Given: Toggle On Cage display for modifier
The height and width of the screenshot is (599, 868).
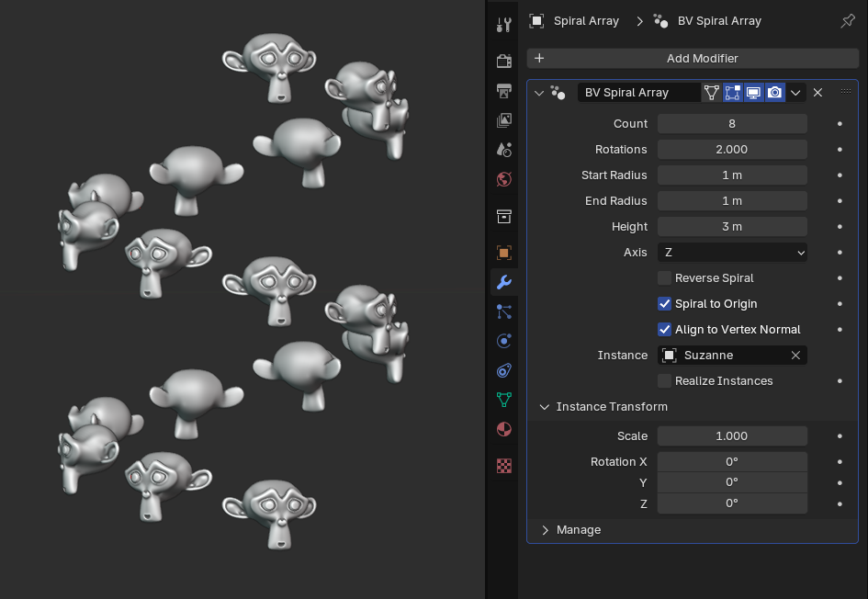Looking at the screenshot, I should pyautogui.click(x=711, y=93).
